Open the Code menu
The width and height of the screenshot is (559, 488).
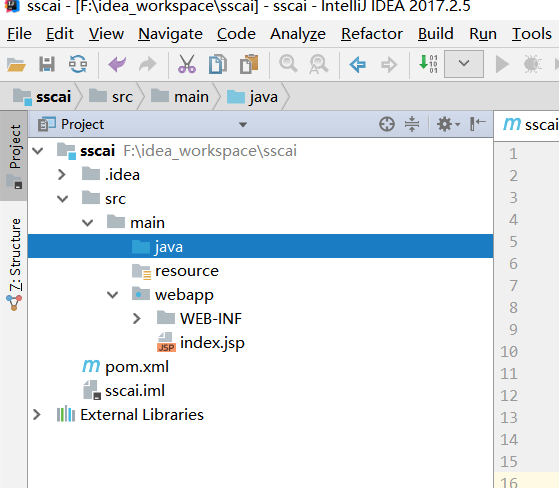pyautogui.click(x=236, y=34)
